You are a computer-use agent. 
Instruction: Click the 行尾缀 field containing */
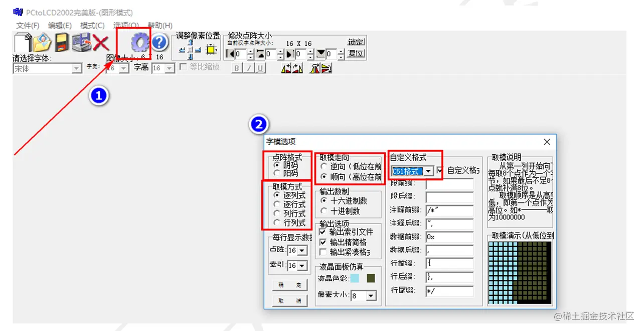tap(449, 291)
